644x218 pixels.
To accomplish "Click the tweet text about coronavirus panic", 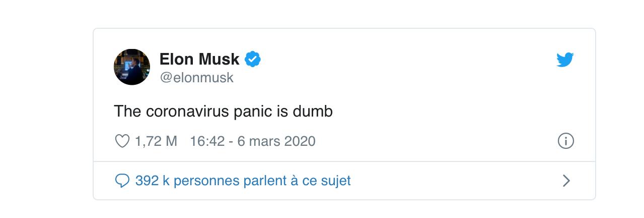I will point(224,111).
